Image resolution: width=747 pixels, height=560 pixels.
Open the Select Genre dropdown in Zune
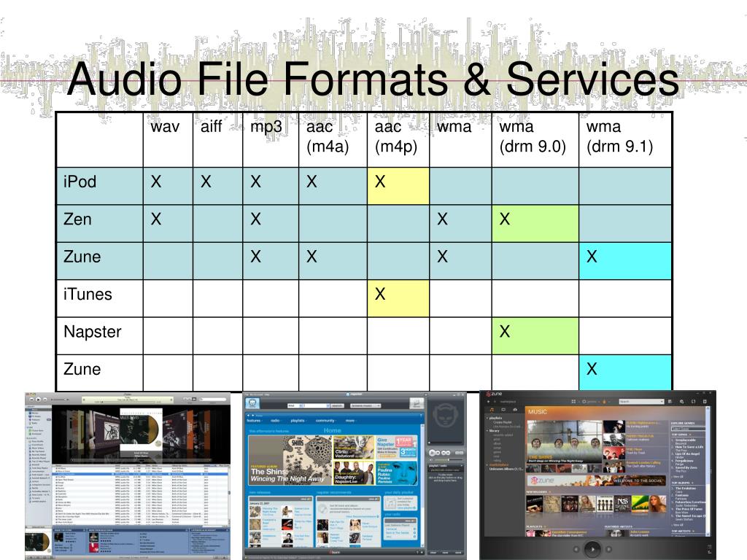coord(689,429)
